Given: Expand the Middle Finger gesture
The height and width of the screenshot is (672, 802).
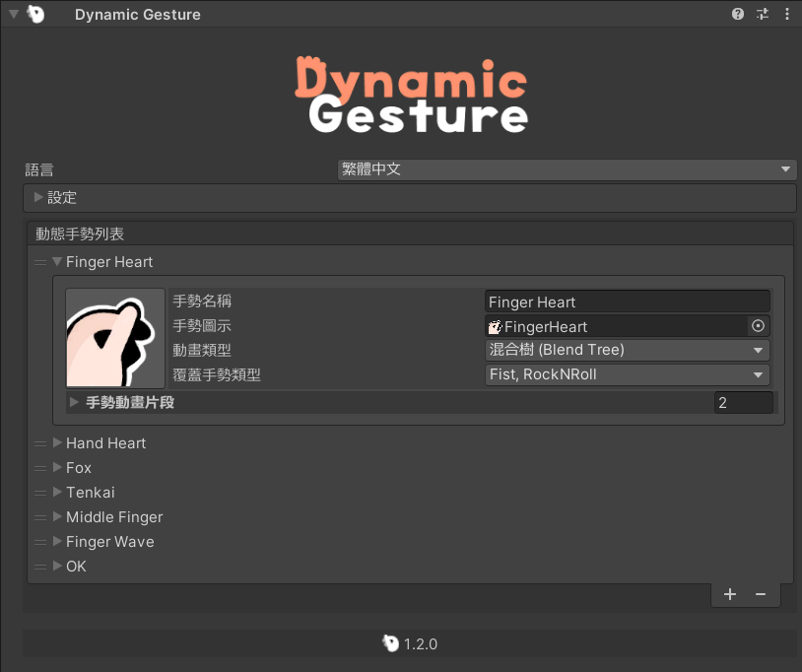Looking at the screenshot, I should pos(57,517).
